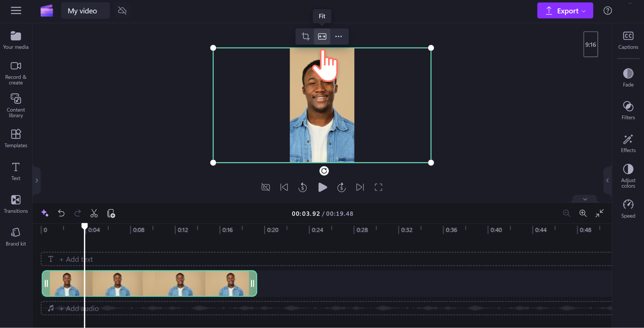This screenshot has height=328, width=644.
Task: Grab the left trim handle of clip
Action: pos(46,283)
